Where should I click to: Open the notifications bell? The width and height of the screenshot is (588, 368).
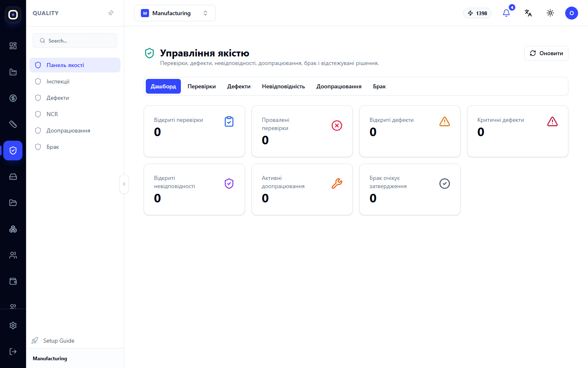point(506,13)
